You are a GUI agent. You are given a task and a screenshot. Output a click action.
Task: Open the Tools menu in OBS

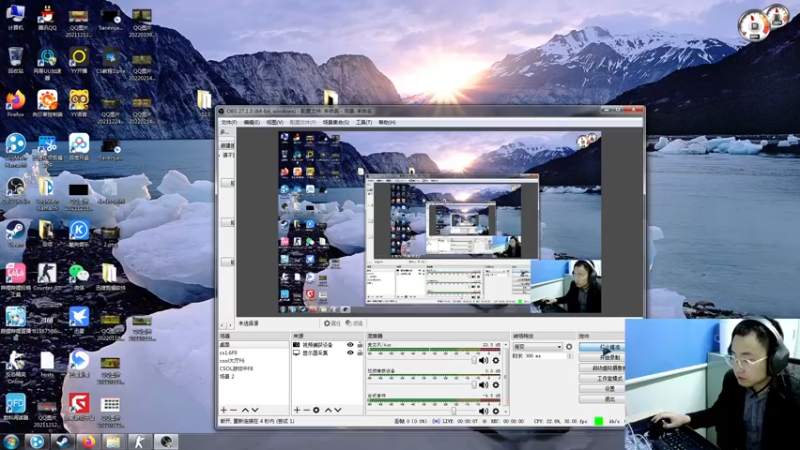tap(364, 122)
